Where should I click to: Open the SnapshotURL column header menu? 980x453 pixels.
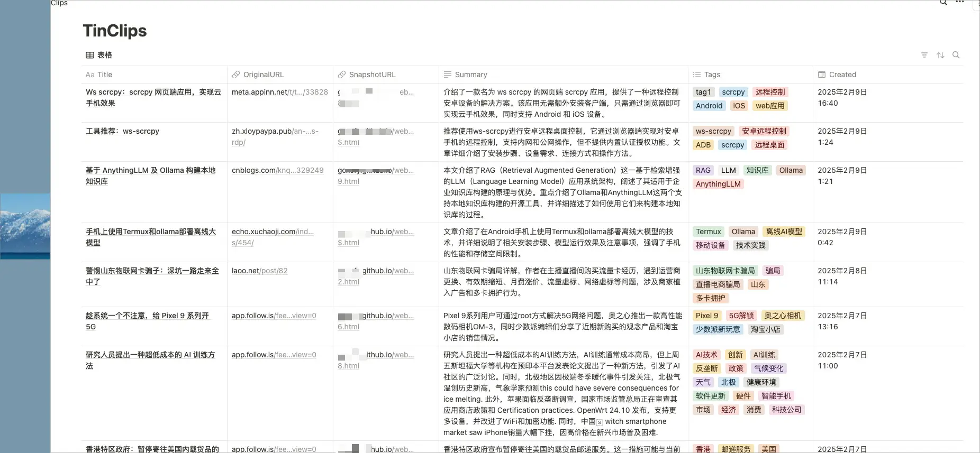(x=386, y=75)
